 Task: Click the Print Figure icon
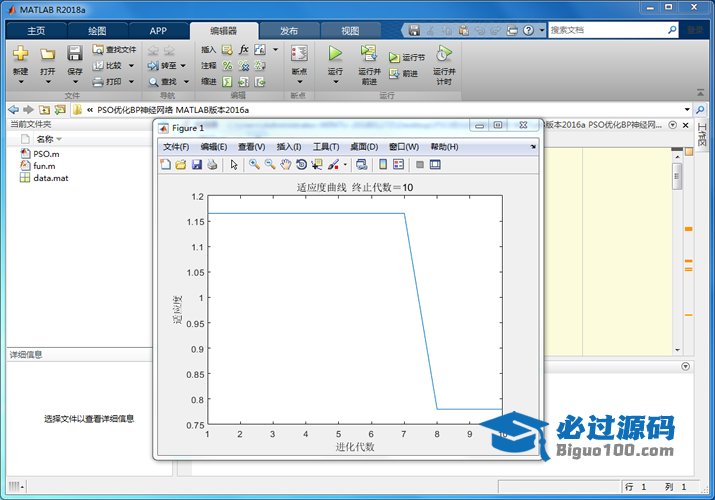[212, 165]
